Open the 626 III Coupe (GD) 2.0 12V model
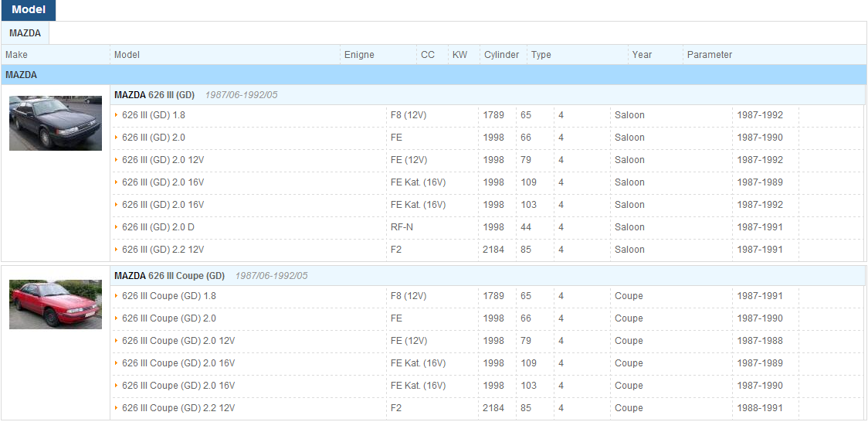The image size is (868, 422). (x=179, y=341)
